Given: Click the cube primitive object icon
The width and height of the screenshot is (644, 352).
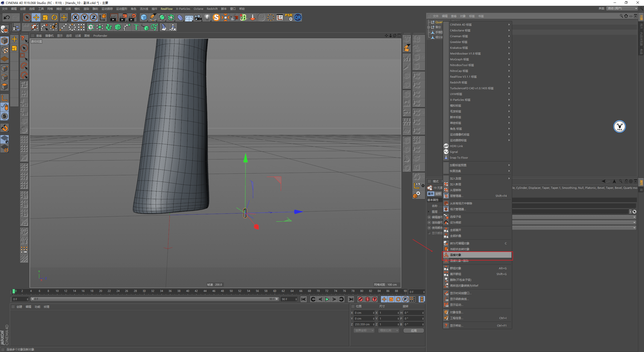Looking at the screenshot, I should click(144, 18).
